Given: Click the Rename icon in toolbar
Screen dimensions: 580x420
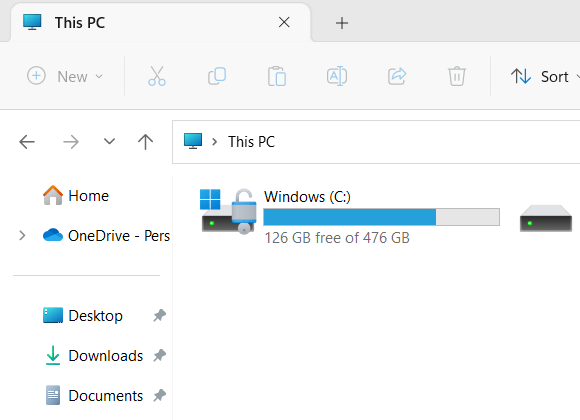Looking at the screenshot, I should click(337, 76).
